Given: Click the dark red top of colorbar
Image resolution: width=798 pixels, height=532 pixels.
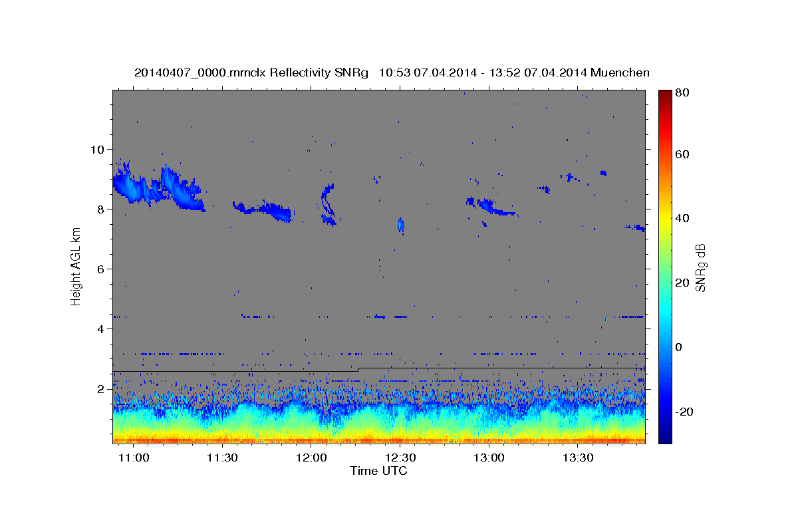Looking at the screenshot, I should [664, 95].
